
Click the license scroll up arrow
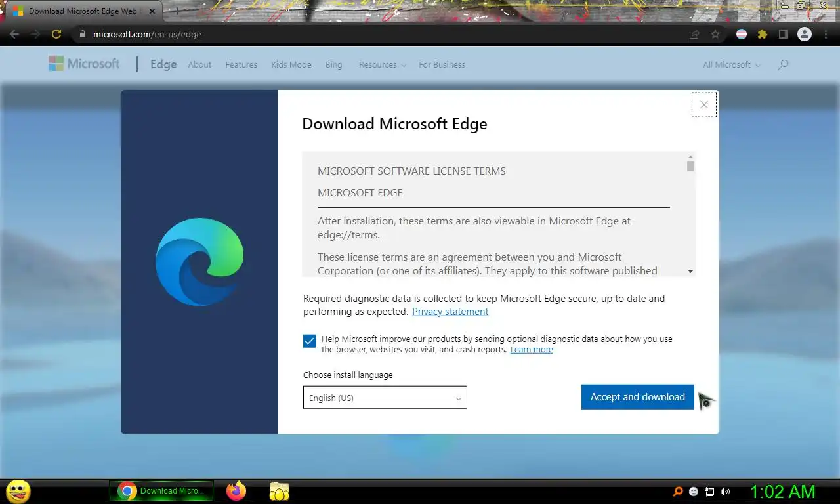(x=690, y=157)
